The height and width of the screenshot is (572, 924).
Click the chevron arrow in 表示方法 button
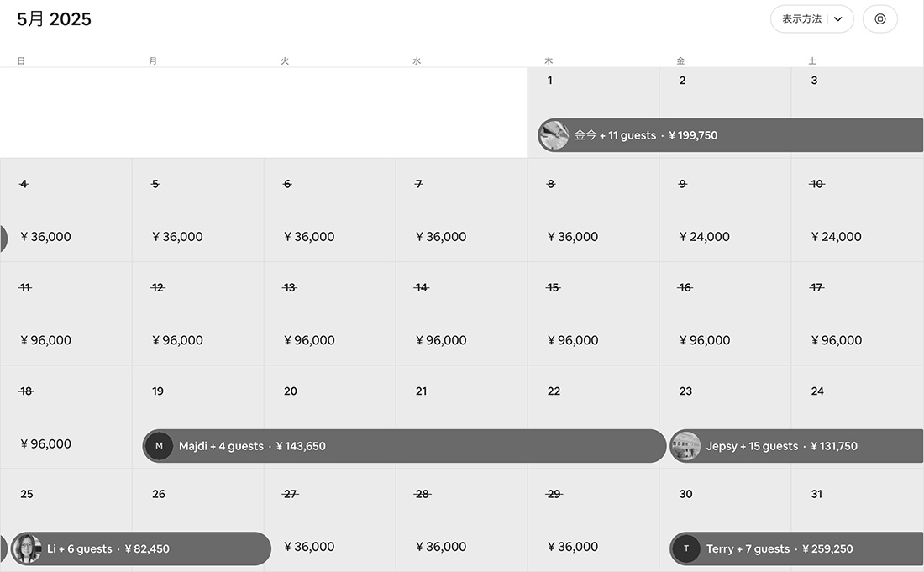[x=837, y=19]
